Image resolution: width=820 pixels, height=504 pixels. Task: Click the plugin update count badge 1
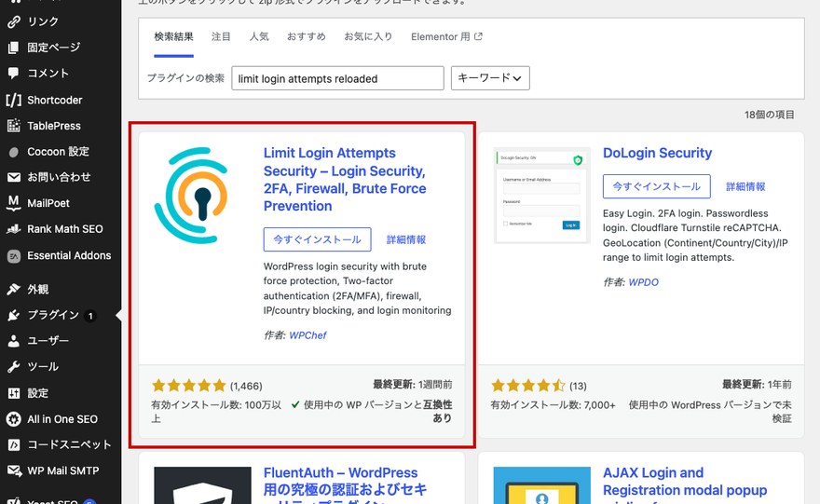tap(90, 316)
